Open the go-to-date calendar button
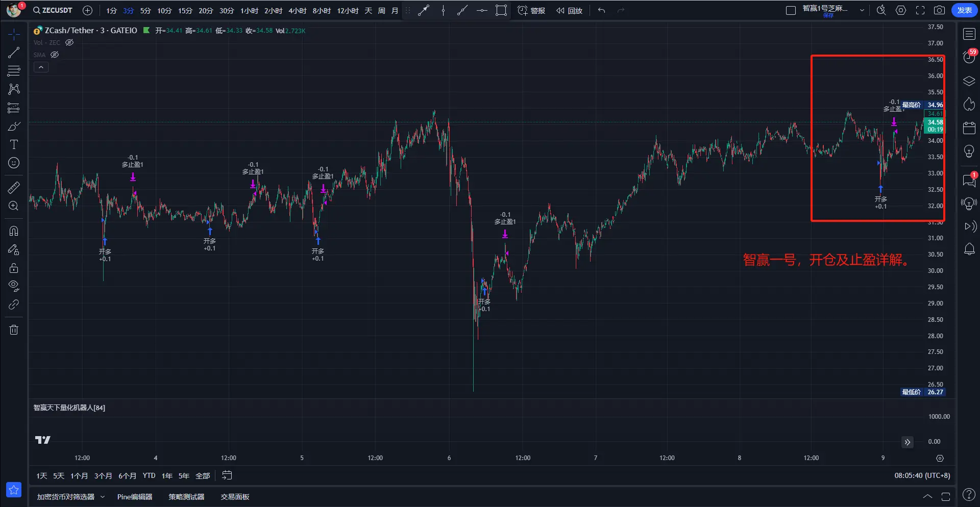Screen dimensions: 980x507 point(227,475)
